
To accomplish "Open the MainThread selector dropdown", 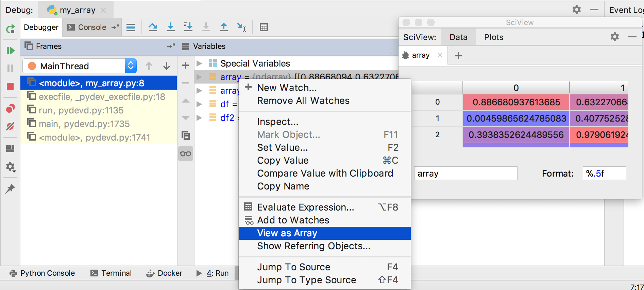I will (x=80, y=66).
